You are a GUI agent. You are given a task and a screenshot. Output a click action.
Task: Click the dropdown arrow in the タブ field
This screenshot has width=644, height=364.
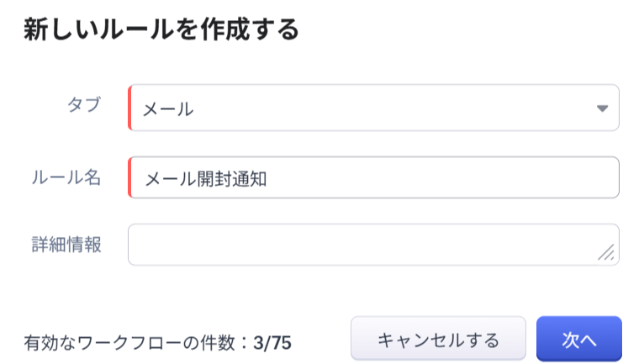pyautogui.click(x=602, y=108)
